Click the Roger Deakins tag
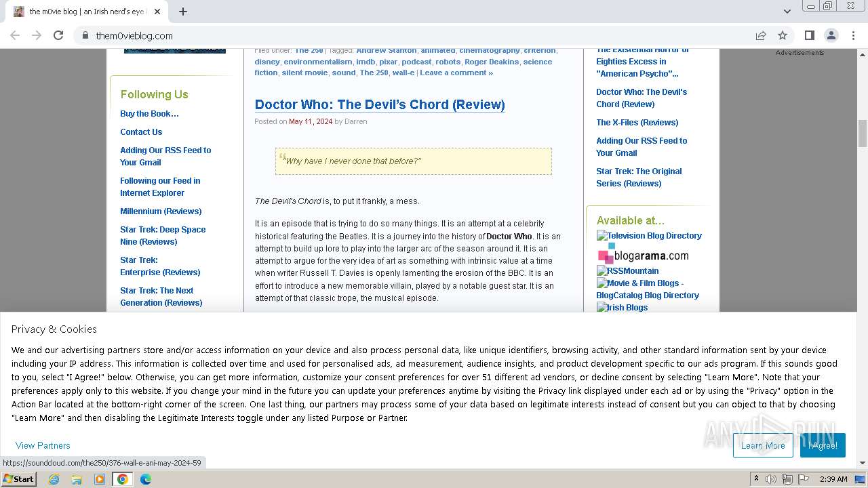The height and width of the screenshot is (488, 868). [x=492, y=62]
